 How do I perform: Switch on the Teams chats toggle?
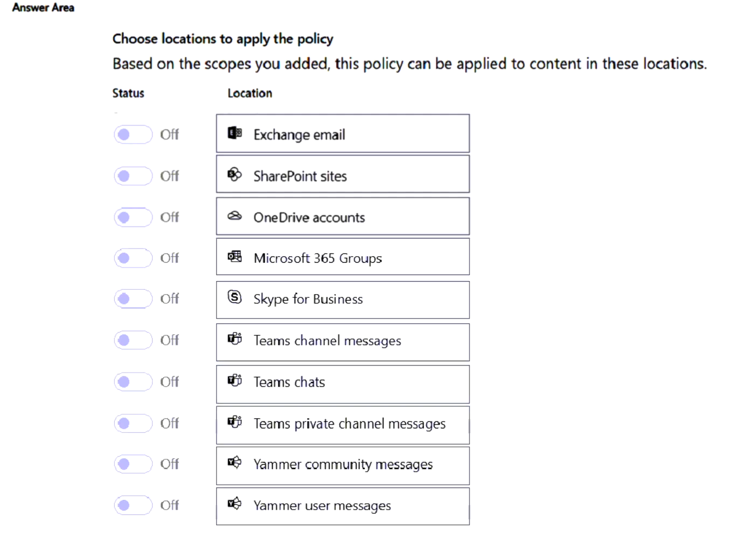pyautogui.click(x=133, y=382)
